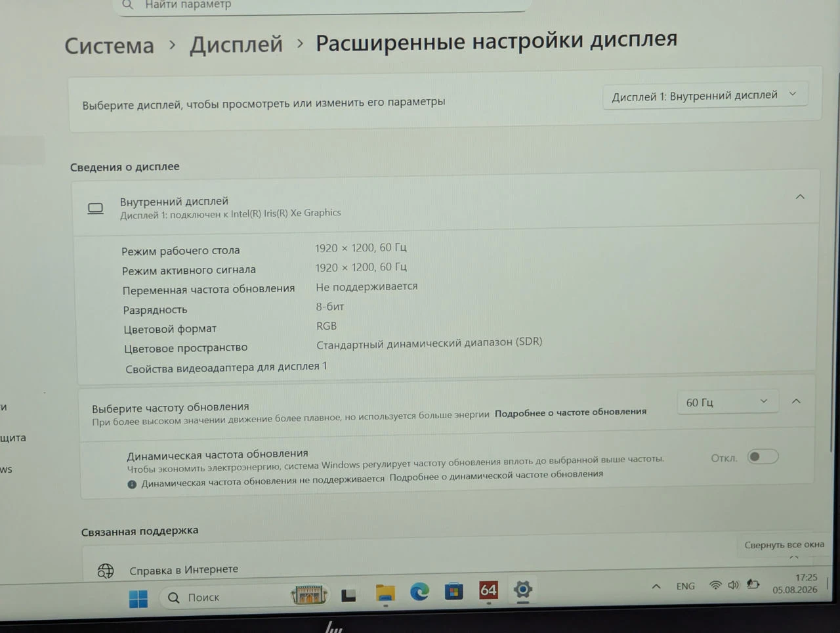Click the Найти параметр search field
This screenshot has height=633, width=840.
322,5
